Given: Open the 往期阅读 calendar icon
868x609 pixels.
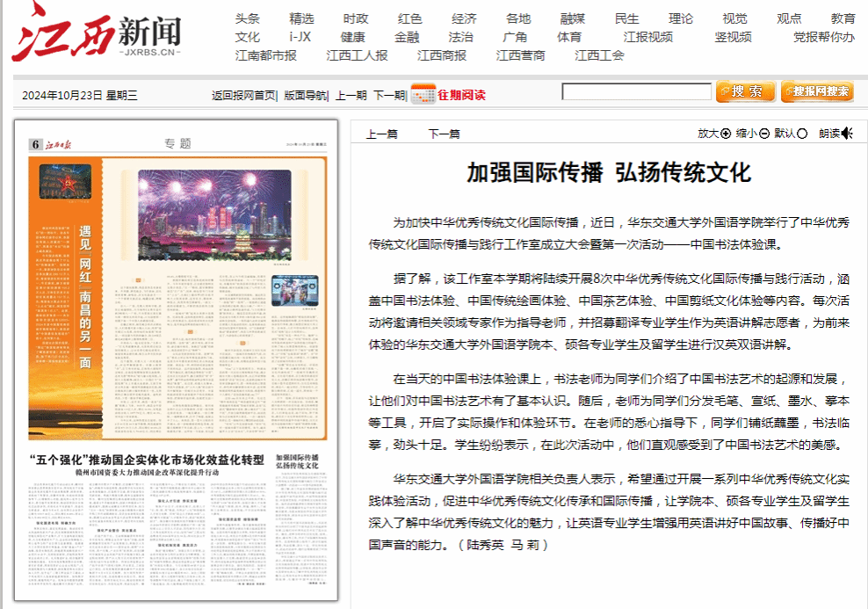Looking at the screenshot, I should point(423,94).
